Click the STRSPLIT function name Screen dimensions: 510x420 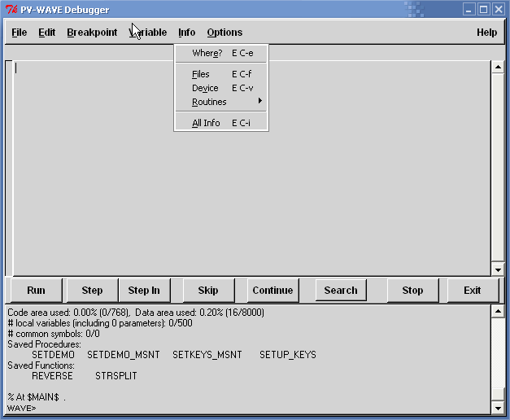(116, 376)
